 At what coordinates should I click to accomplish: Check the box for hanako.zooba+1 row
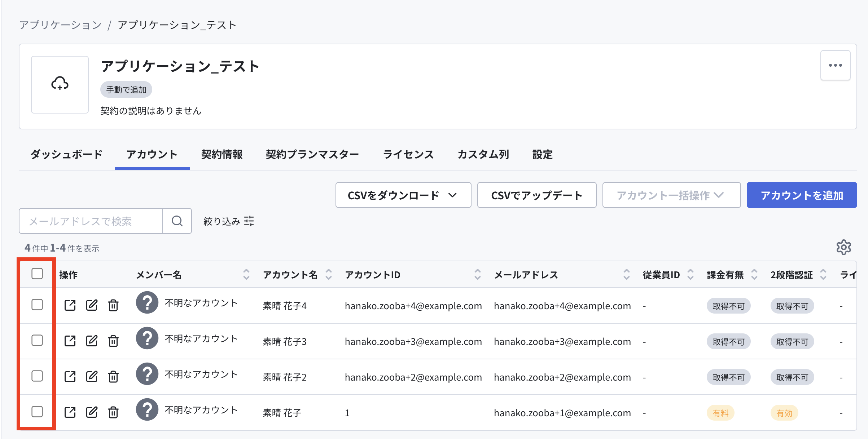pyautogui.click(x=37, y=412)
